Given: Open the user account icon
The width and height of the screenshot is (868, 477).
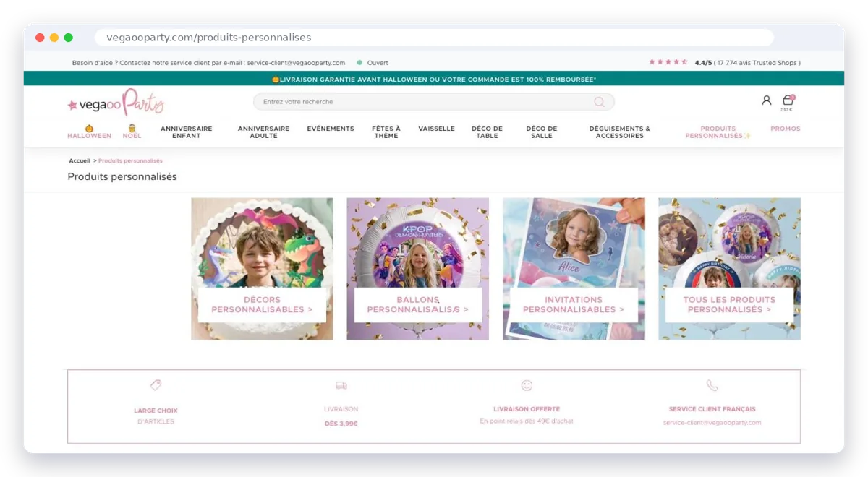Looking at the screenshot, I should pos(766,100).
